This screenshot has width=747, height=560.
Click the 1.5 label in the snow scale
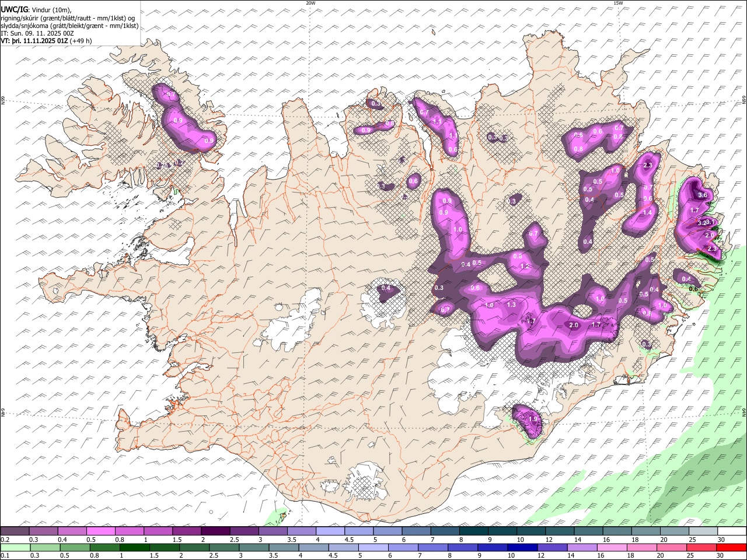[177, 540]
